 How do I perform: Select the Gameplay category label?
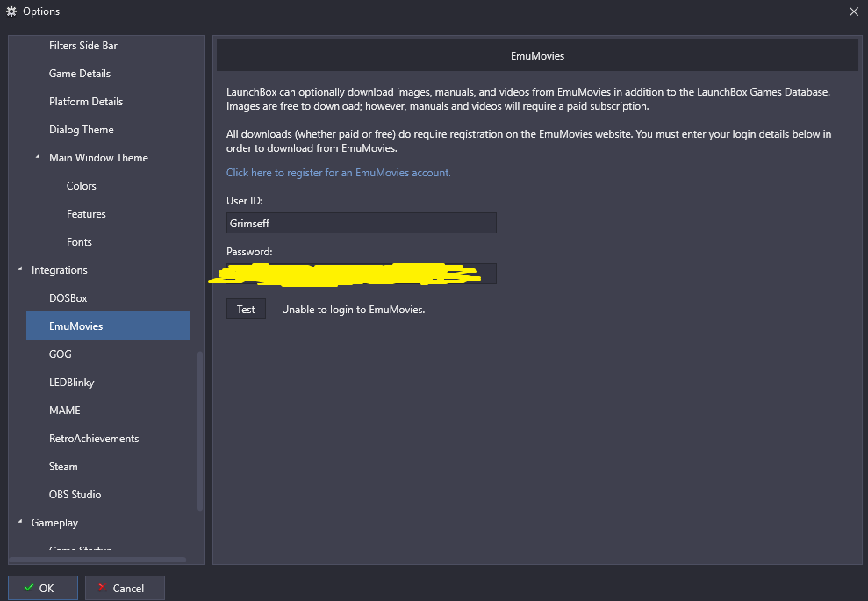[54, 523]
